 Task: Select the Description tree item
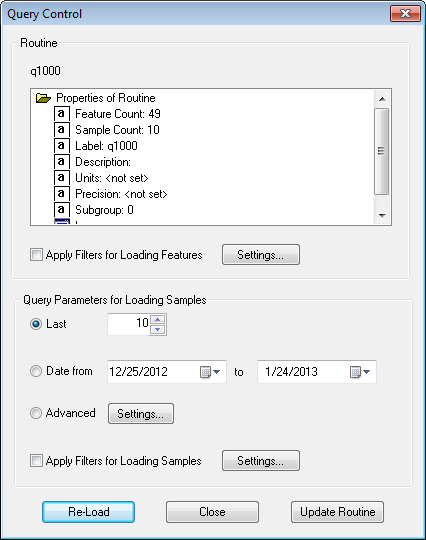103,162
